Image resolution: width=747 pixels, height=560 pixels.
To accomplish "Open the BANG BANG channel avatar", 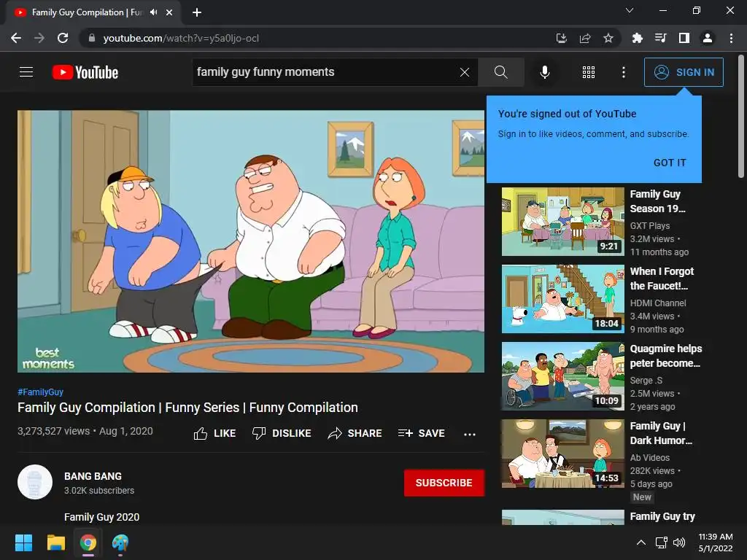I will coord(35,482).
